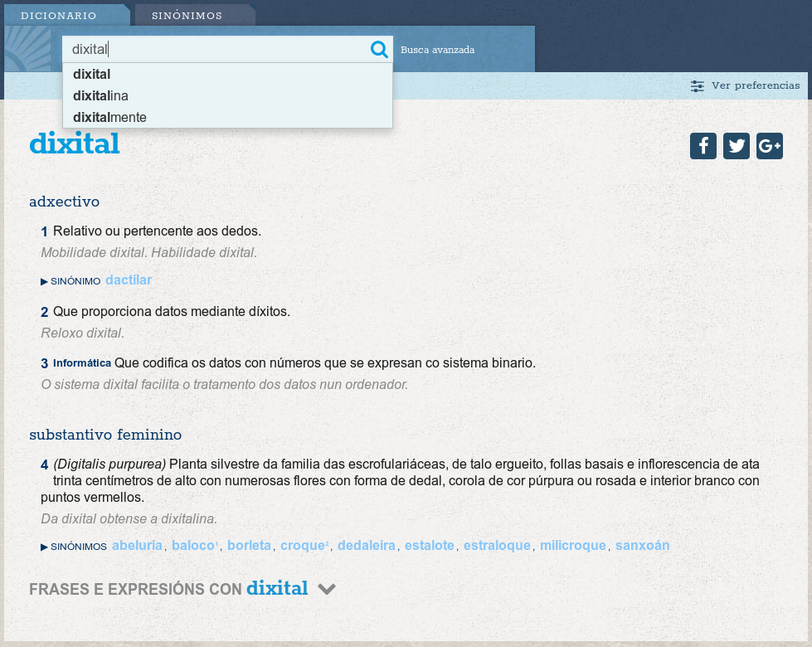The height and width of the screenshot is (647, 812).
Task: Pick the dixital suggestion in the dropdown
Action: click(91, 74)
